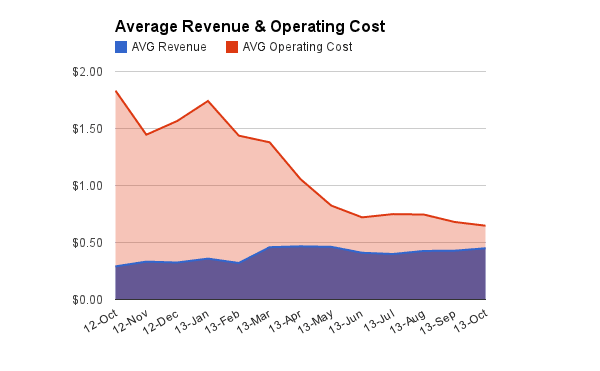
Task: Click the 13-Jun x-axis label
Action: [x=346, y=322]
